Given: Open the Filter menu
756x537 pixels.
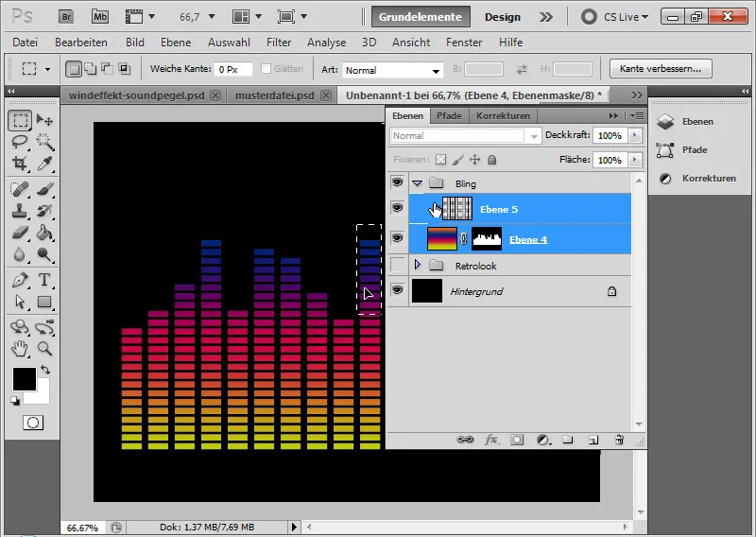Looking at the screenshot, I should click(279, 43).
